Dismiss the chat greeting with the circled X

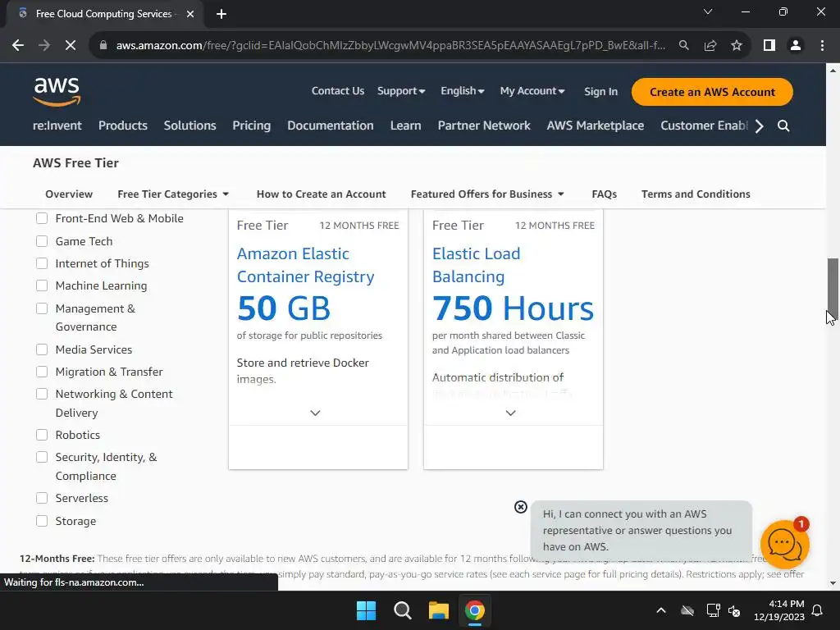(521, 507)
